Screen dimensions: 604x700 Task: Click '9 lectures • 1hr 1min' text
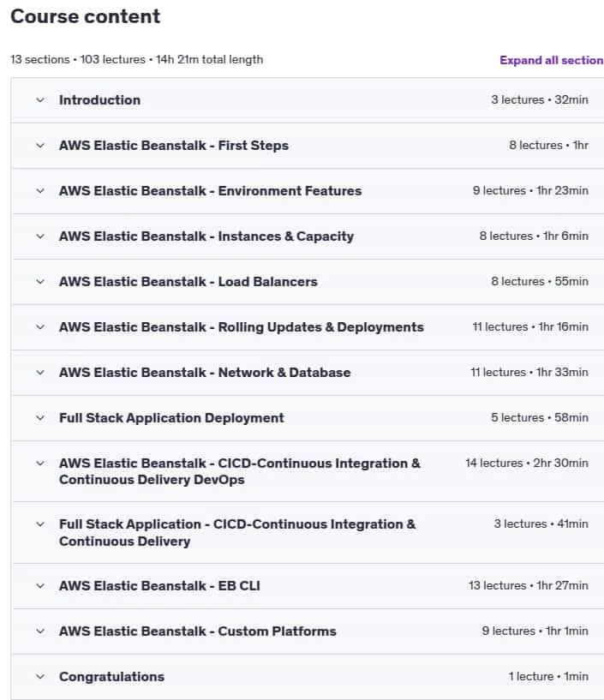(x=535, y=631)
